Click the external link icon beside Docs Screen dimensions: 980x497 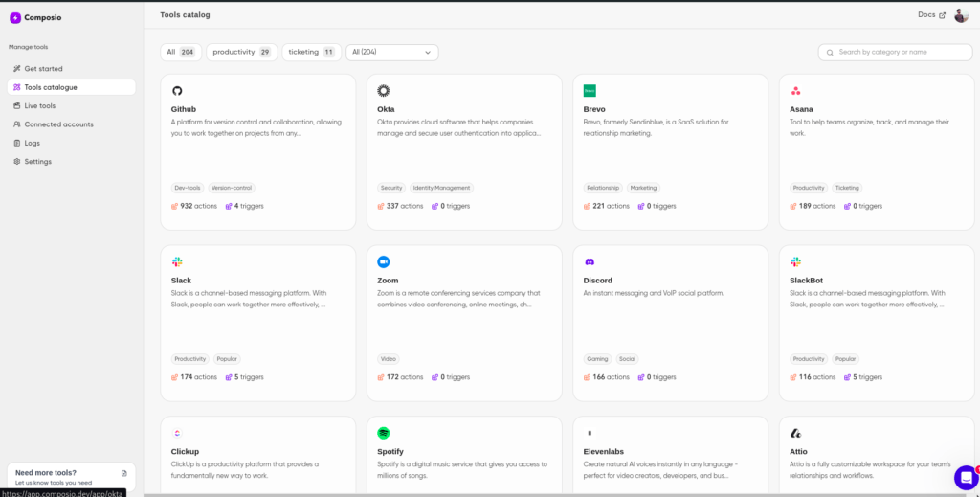(x=942, y=15)
